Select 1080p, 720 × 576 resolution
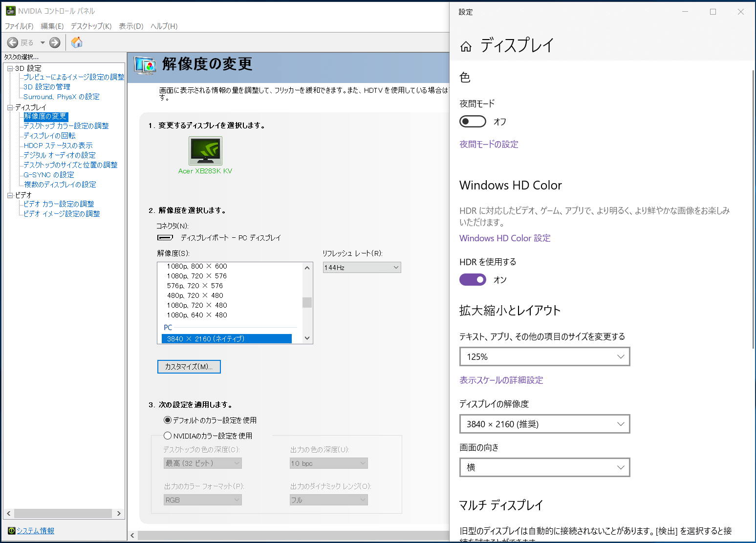Viewport: 756px width, 543px height. [197, 276]
